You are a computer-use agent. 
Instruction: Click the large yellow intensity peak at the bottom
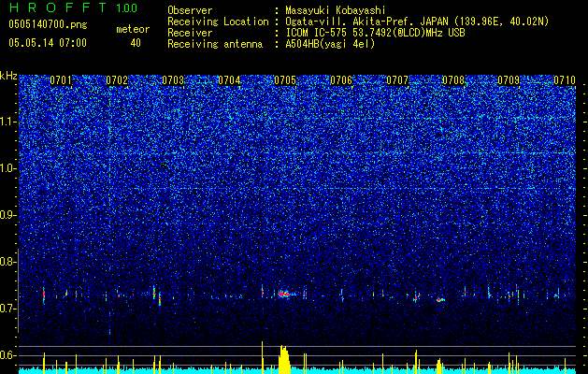click(x=284, y=359)
